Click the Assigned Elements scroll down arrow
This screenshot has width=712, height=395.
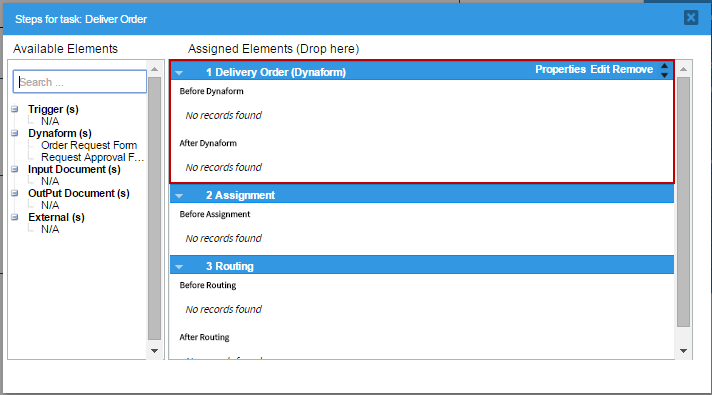pos(683,351)
